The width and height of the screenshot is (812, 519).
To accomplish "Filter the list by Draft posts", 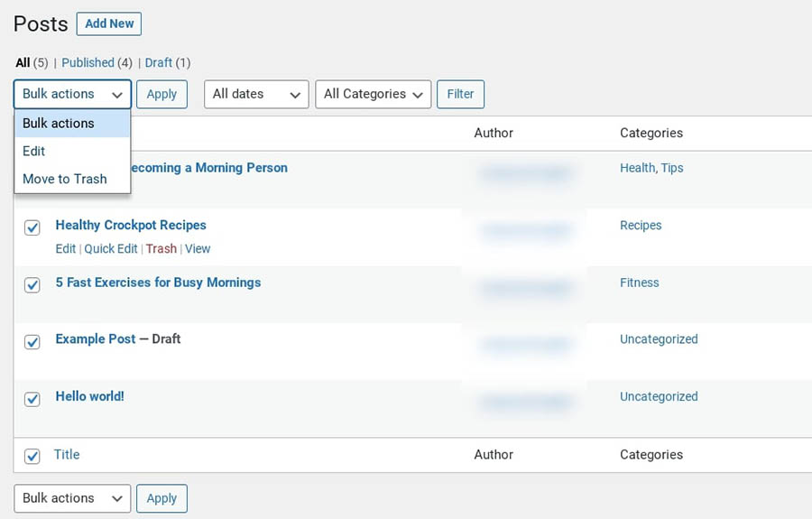I will [x=158, y=62].
